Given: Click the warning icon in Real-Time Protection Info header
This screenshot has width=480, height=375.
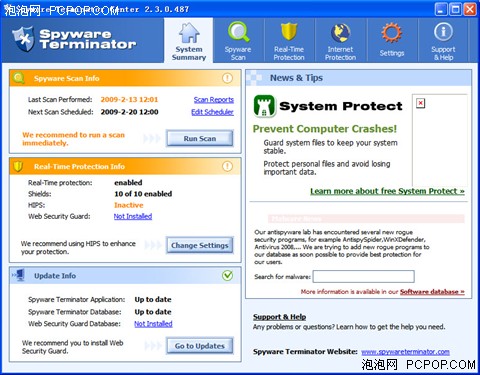Looking at the screenshot, I should tap(227, 166).
